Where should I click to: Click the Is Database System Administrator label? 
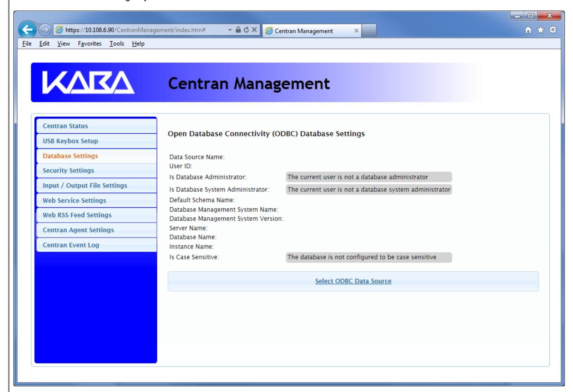coord(219,190)
